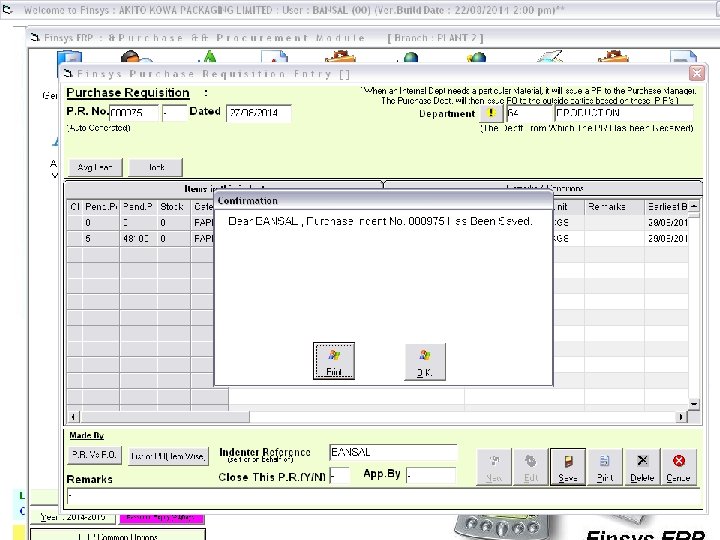Click the button next to Avg Lead
Viewport: 720px width, 540px height.
pos(156,167)
